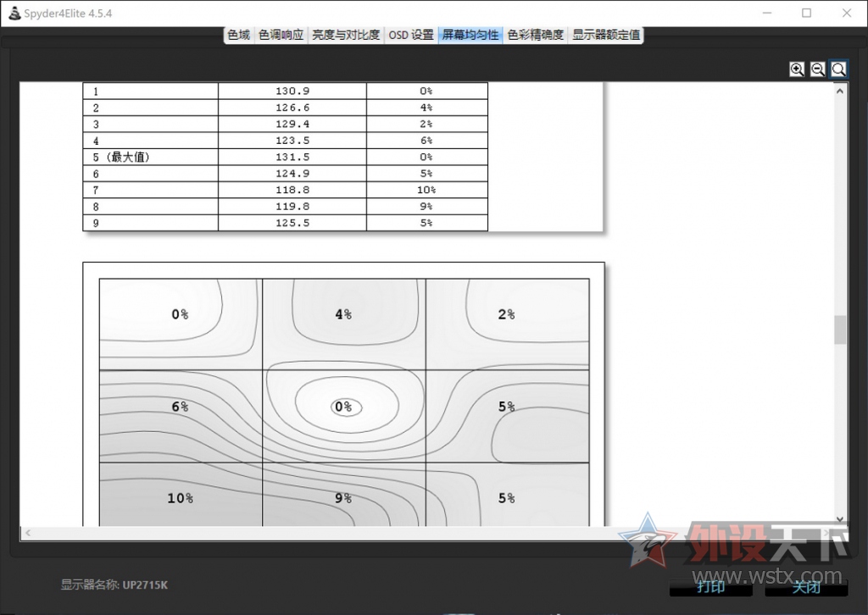Image resolution: width=868 pixels, height=615 pixels.
Task: Click the 10% label in uniformity chart
Action: point(181,498)
